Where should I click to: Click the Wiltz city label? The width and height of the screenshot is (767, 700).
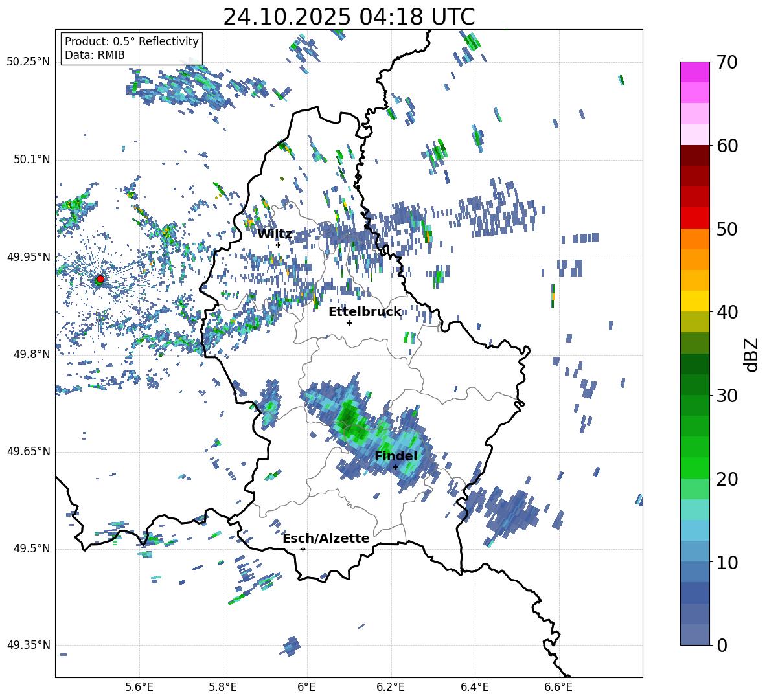[x=275, y=234]
